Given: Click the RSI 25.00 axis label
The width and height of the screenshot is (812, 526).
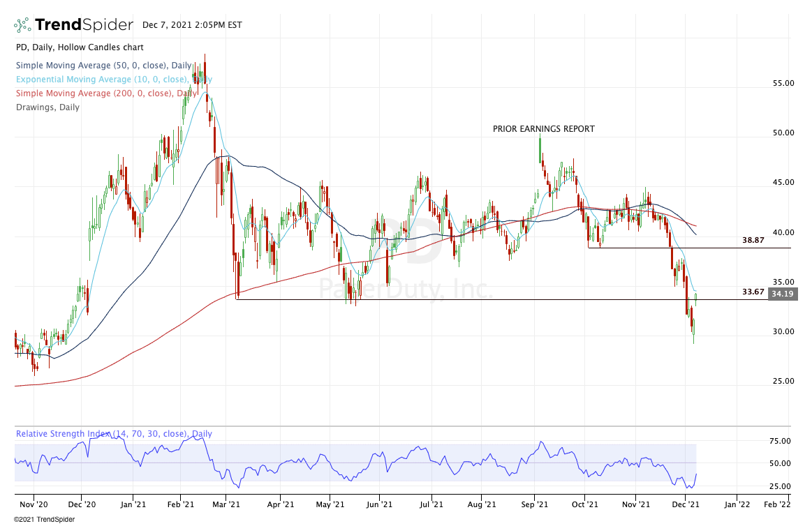Looking at the screenshot, I should click(780, 486).
